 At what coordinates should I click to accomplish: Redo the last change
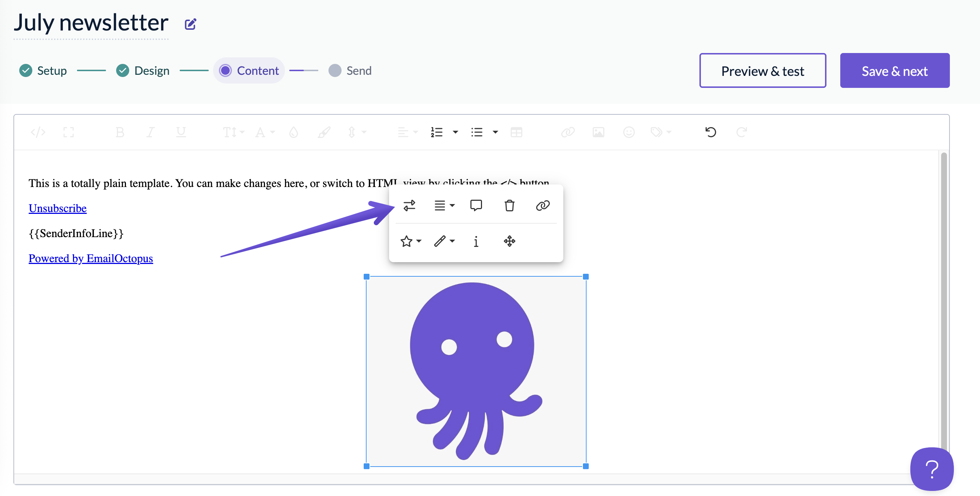coord(742,132)
